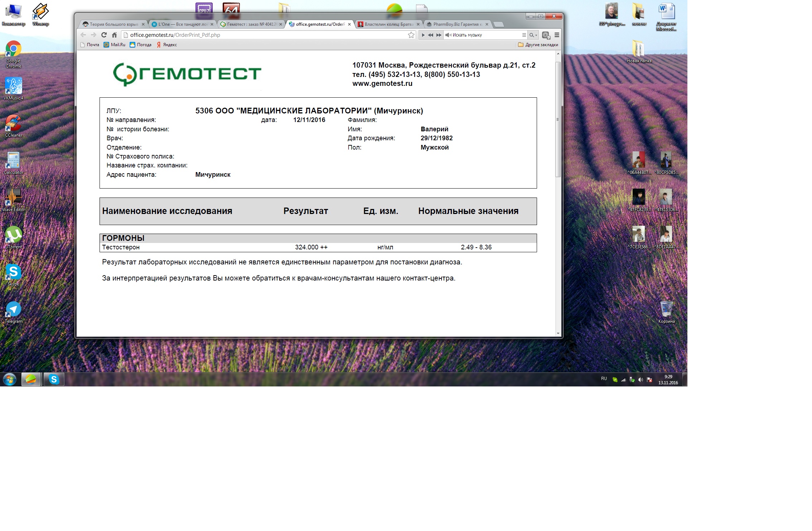The width and height of the screenshot is (812, 531).
Task: Mute using the speaker icon in music toolbar
Action: pos(448,35)
